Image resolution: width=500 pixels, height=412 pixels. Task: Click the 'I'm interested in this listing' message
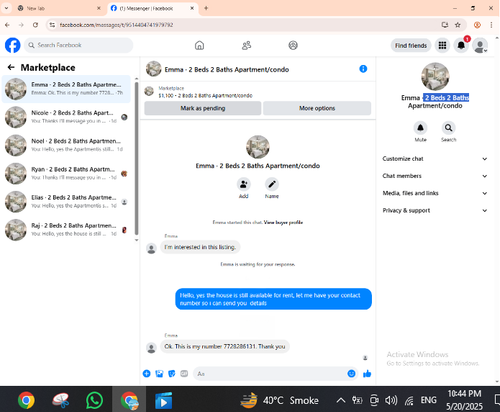[200, 247]
